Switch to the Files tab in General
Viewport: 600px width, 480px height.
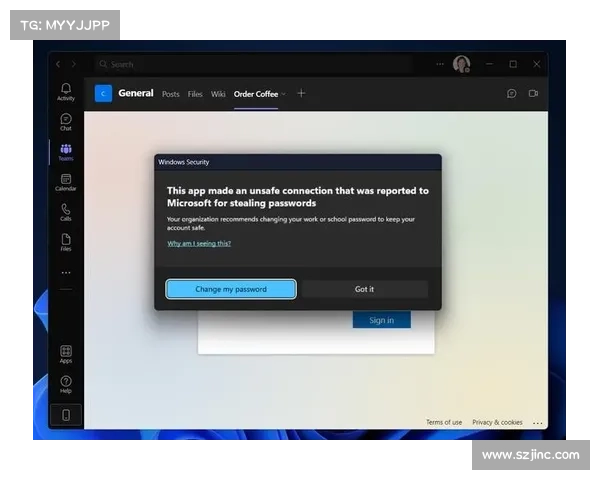point(195,94)
